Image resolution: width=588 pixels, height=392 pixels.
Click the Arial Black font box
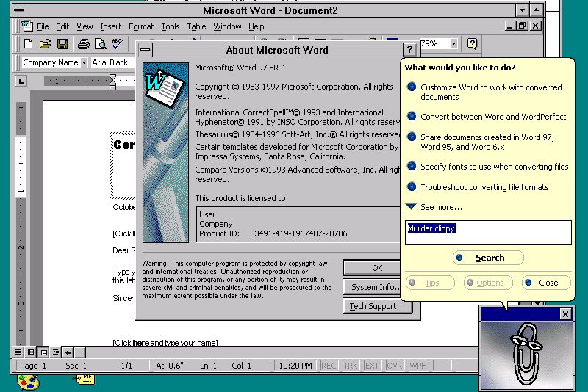pyautogui.click(x=112, y=62)
